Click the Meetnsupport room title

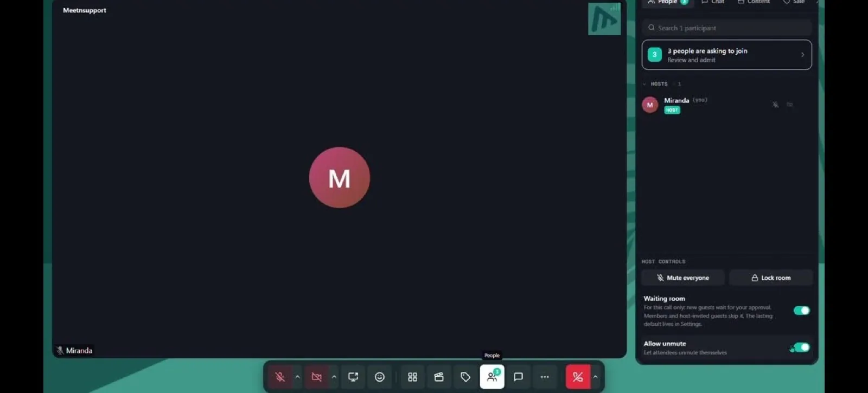pos(85,10)
